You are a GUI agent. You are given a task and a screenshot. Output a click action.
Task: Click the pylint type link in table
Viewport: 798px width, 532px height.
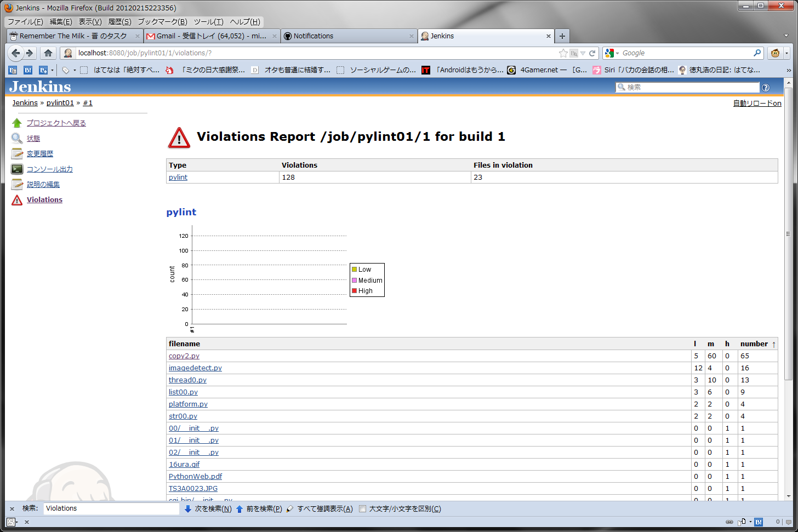coord(178,178)
